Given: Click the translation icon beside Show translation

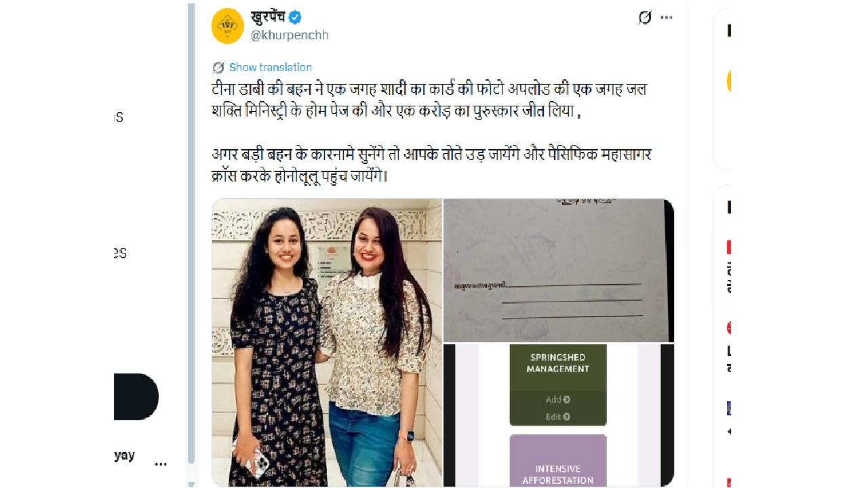Looking at the screenshot, I should click(218, 68).
